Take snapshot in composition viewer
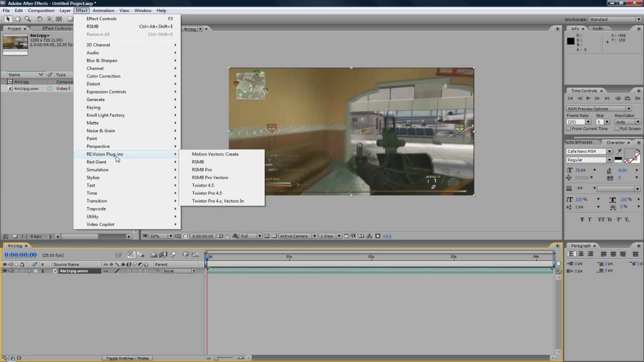The image size is (644, 362). (x=220, y=236)
